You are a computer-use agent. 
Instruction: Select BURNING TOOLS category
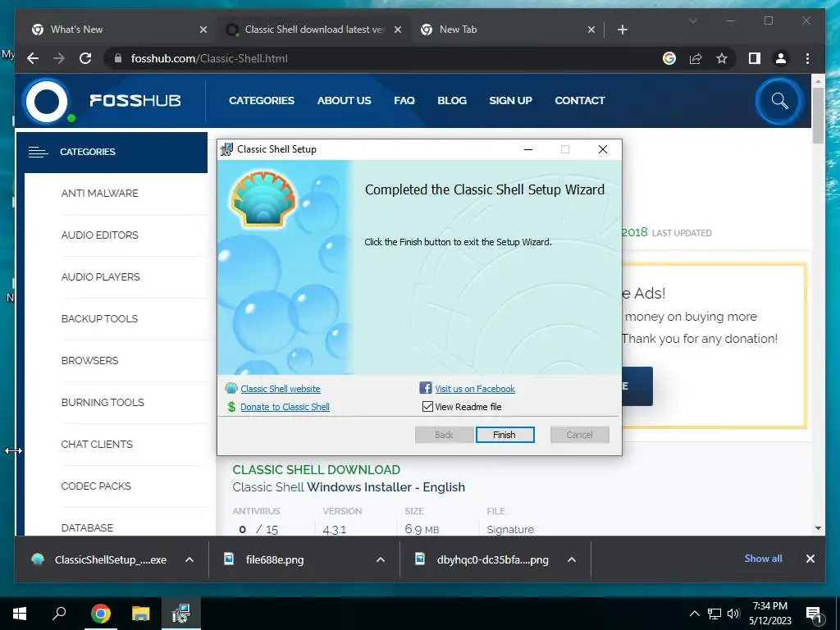coord(103,402)
